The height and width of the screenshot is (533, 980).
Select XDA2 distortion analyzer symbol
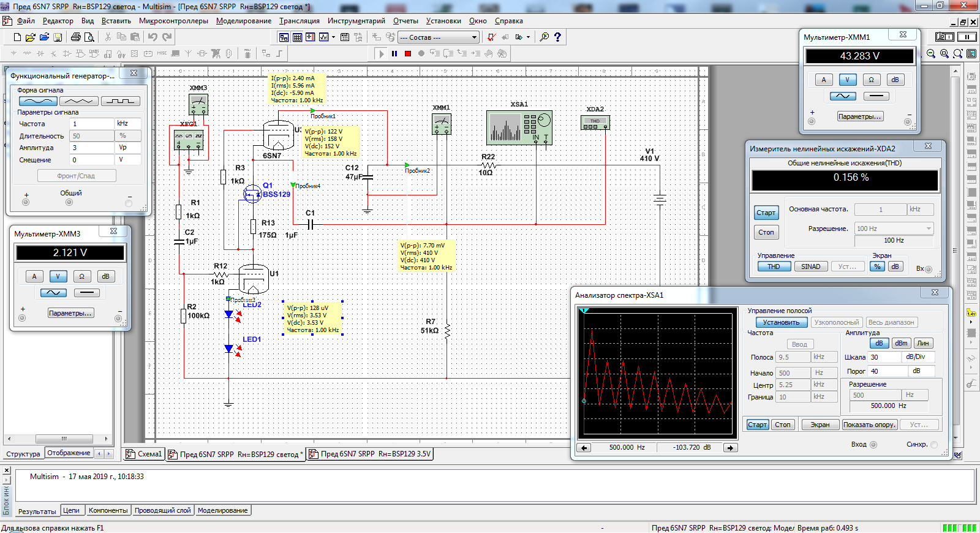click(595, 123)
